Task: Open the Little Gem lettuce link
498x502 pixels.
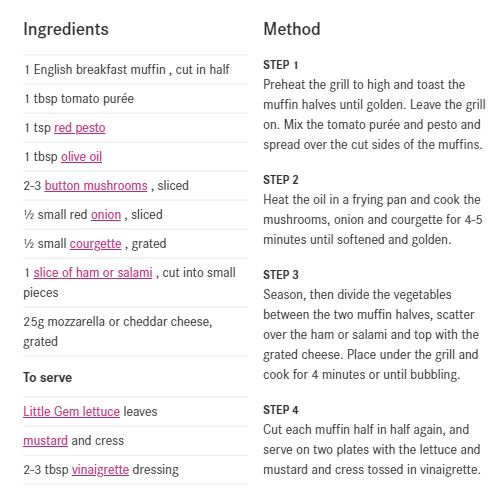Action: [x=71, y=411]
